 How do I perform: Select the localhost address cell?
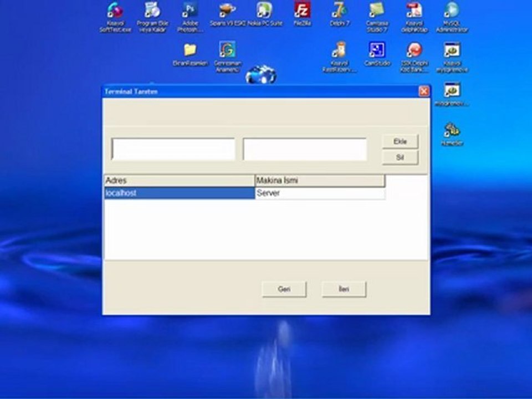180,193
